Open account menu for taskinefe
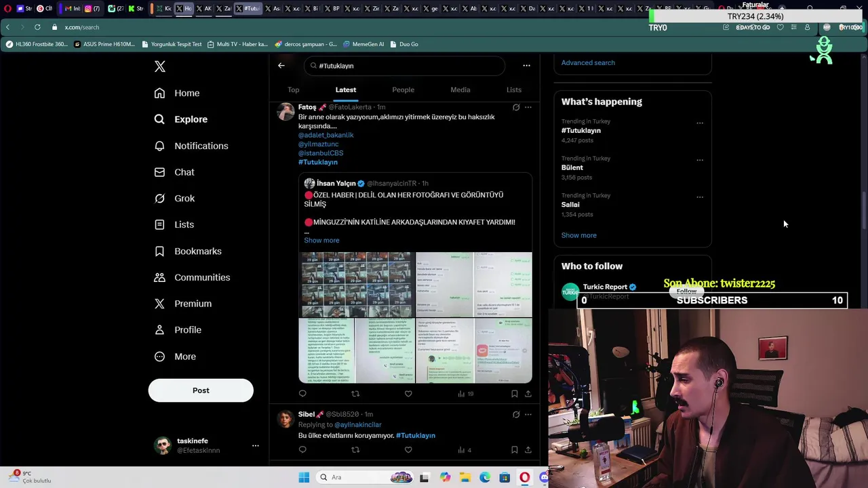The height and width of the screenshot is (488, 868). tap(206, 445)
